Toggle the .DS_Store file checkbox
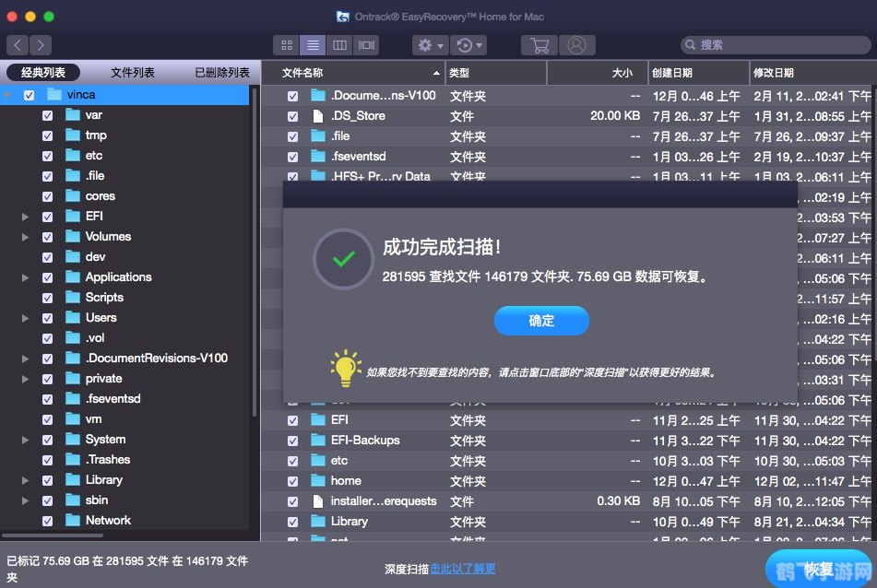Screen dimensions: 877x588 (293, 115)
